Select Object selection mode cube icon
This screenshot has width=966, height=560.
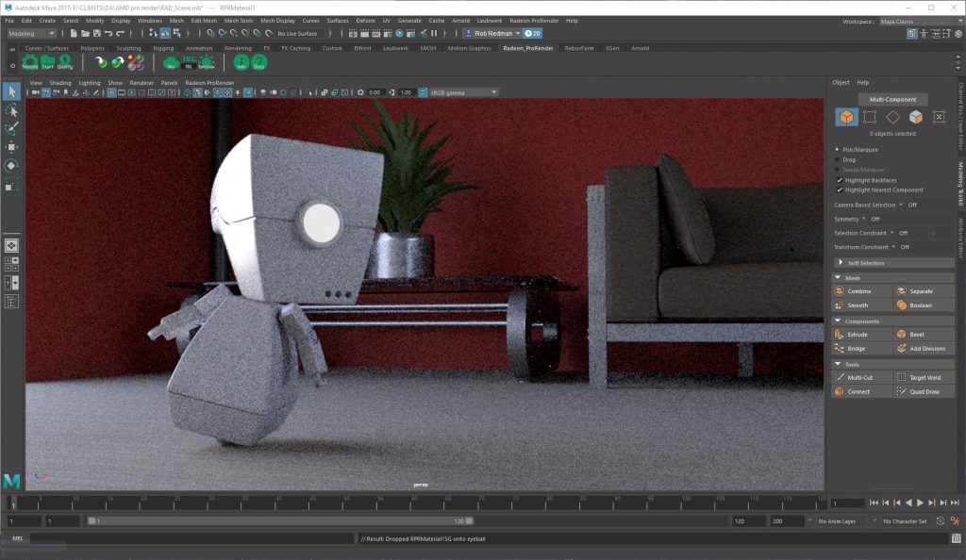846,117
